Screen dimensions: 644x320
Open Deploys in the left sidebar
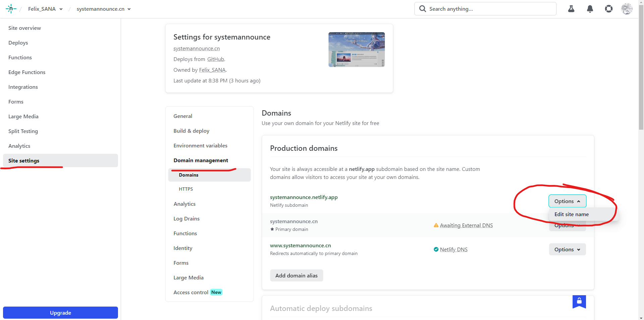click(18, 43)
